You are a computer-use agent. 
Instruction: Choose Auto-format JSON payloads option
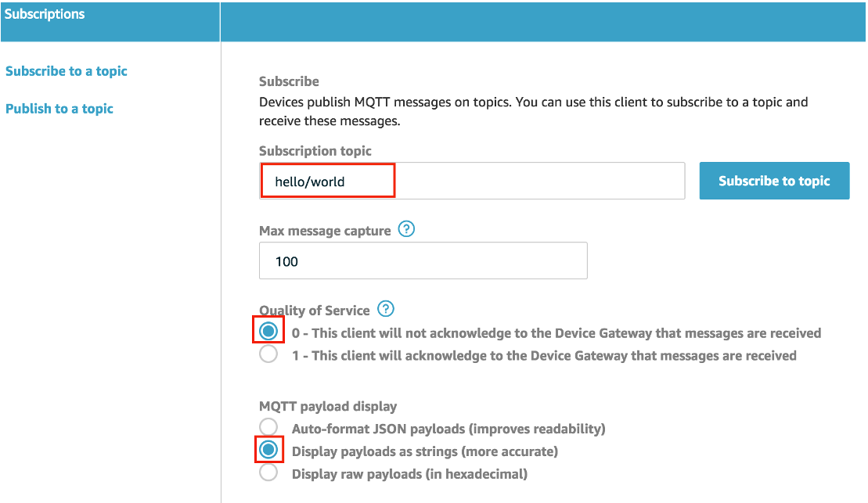(x=268, y=427)
